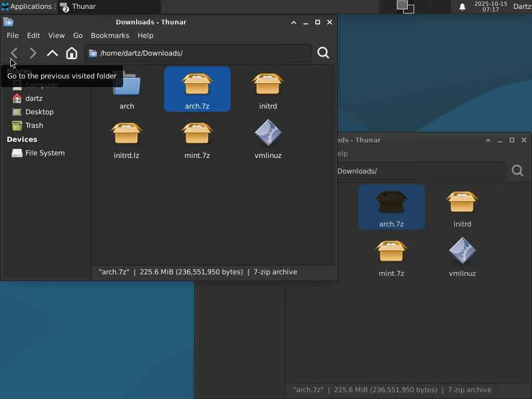Image resolution: width=532 pixels, height=399 pixels.
Task: Open the Go menu
Action: point(78,36)
